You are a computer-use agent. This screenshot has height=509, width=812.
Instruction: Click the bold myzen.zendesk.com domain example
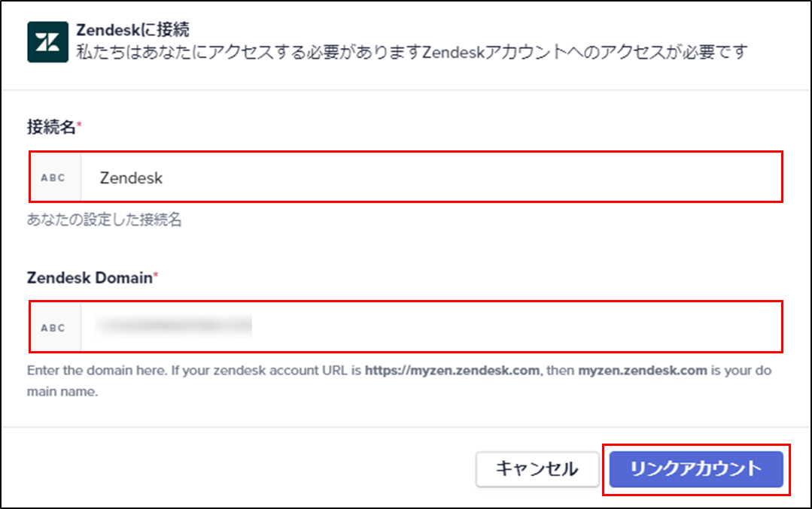point(643,371)
